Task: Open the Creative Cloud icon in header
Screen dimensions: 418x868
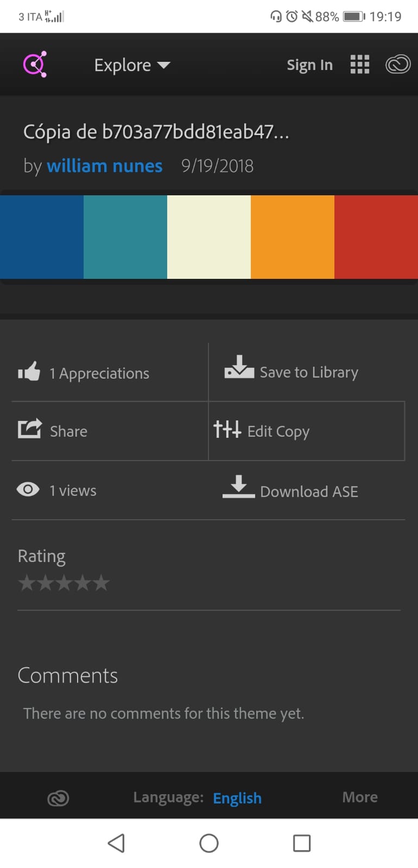Action: [x=398, y=65]
